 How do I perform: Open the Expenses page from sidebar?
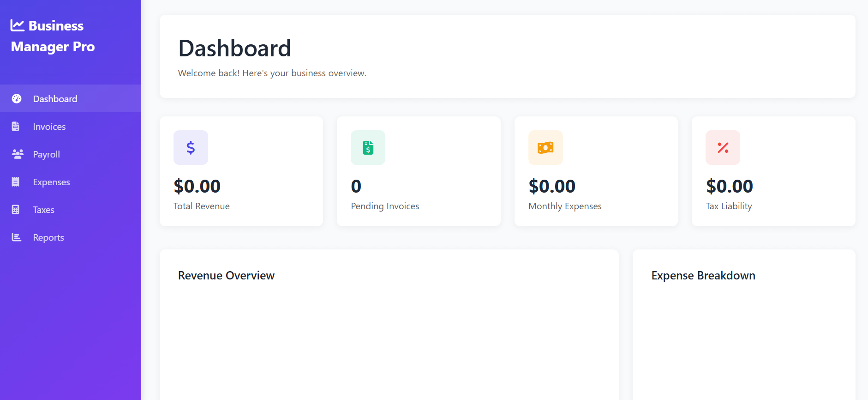[x=52, y=182]
